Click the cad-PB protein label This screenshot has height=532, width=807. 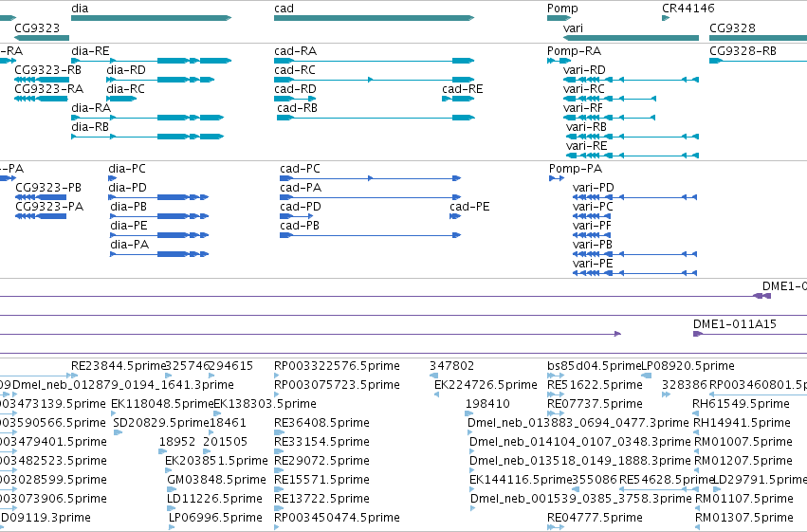coord(300,226)
